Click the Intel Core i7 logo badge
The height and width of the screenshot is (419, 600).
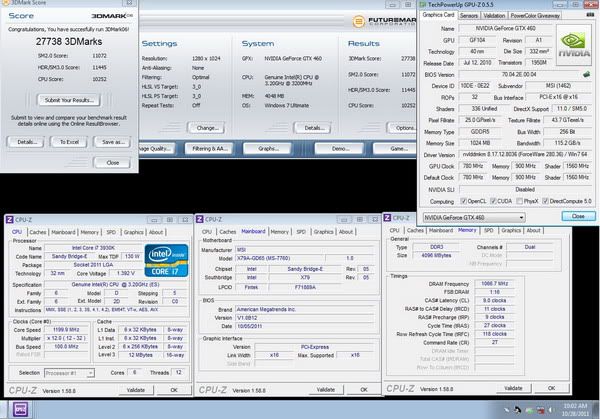(x=166, y=261)
